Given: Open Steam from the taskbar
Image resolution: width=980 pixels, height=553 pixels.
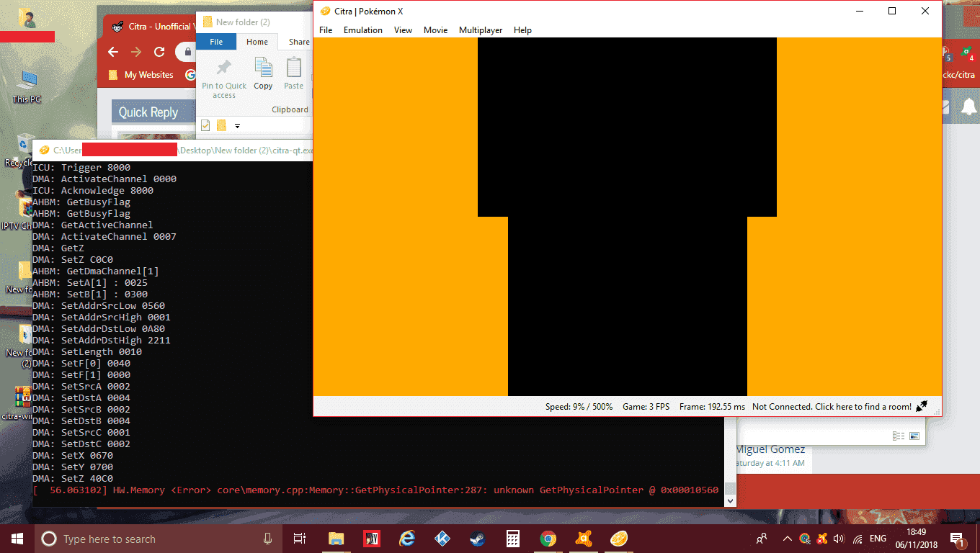Looking at the screenshot, I should (478, 539).
